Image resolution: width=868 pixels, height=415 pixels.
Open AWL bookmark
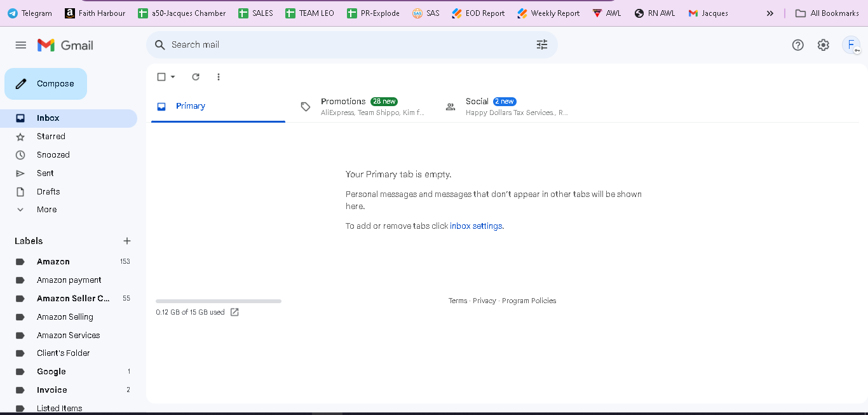tap(607, 13)
